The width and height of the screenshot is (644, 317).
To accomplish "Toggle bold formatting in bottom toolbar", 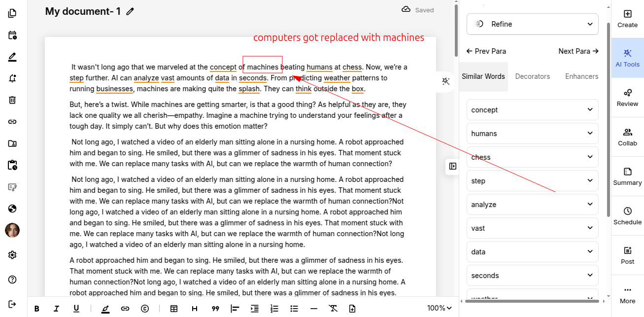I will (37, 309).
